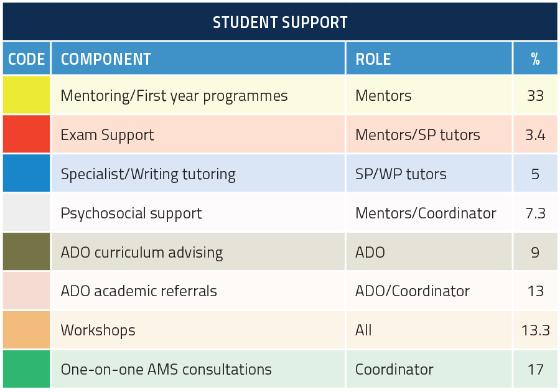Select the red Exam Support swatch

pyautogui.click(x=26, y=134)
